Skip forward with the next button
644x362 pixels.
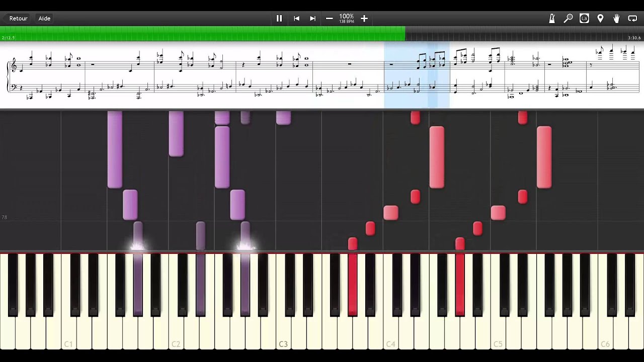312,18
